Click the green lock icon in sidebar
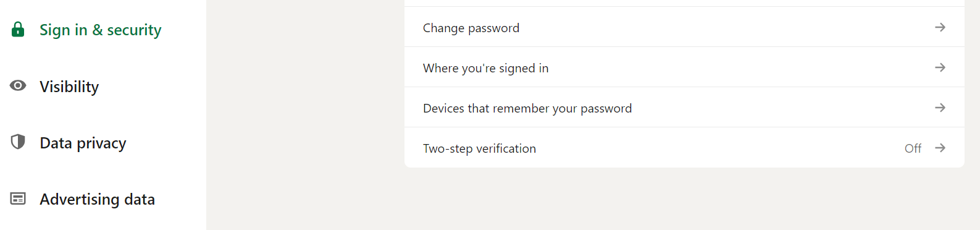Viewport: 980px width, 230px height. (18, 29)
